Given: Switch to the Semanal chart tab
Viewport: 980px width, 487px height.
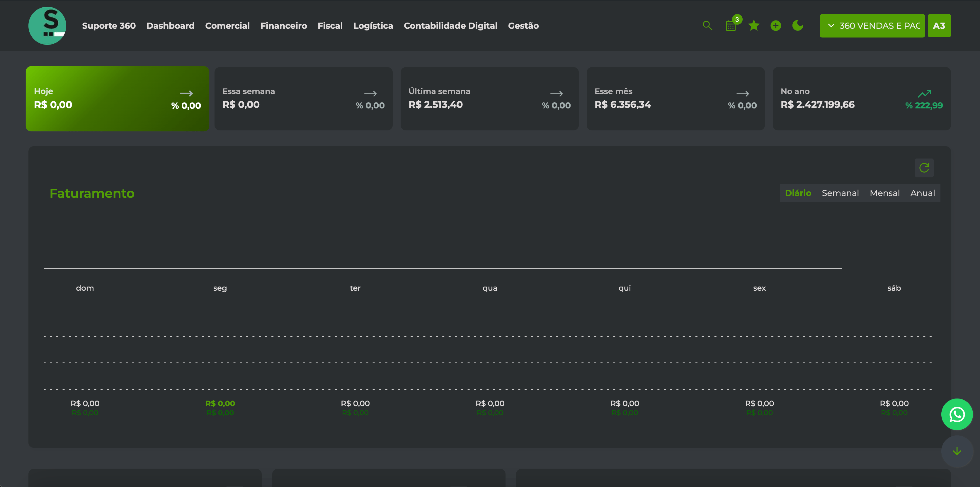Looking at the screenshot, I should click(841, 193).
